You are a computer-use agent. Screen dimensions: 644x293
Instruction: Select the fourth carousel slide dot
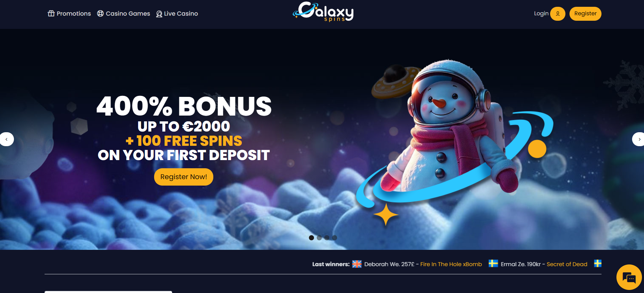[x=334, y=238]
